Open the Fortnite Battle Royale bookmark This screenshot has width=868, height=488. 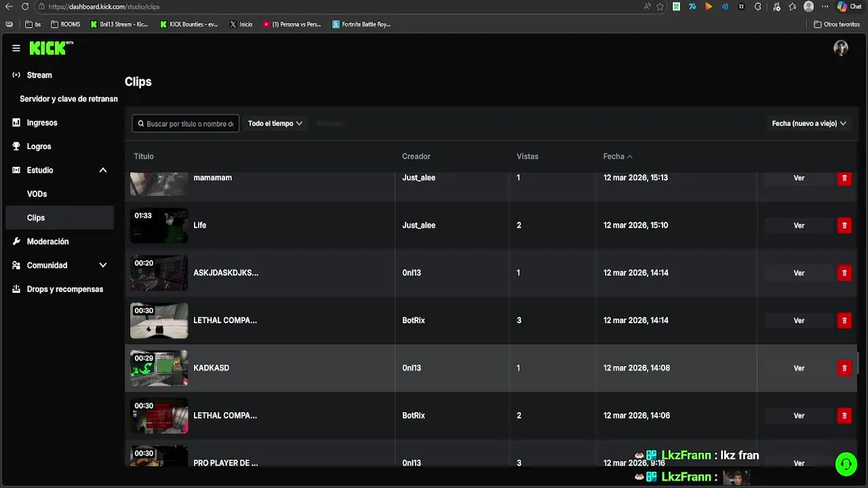[x=361, y=24]
